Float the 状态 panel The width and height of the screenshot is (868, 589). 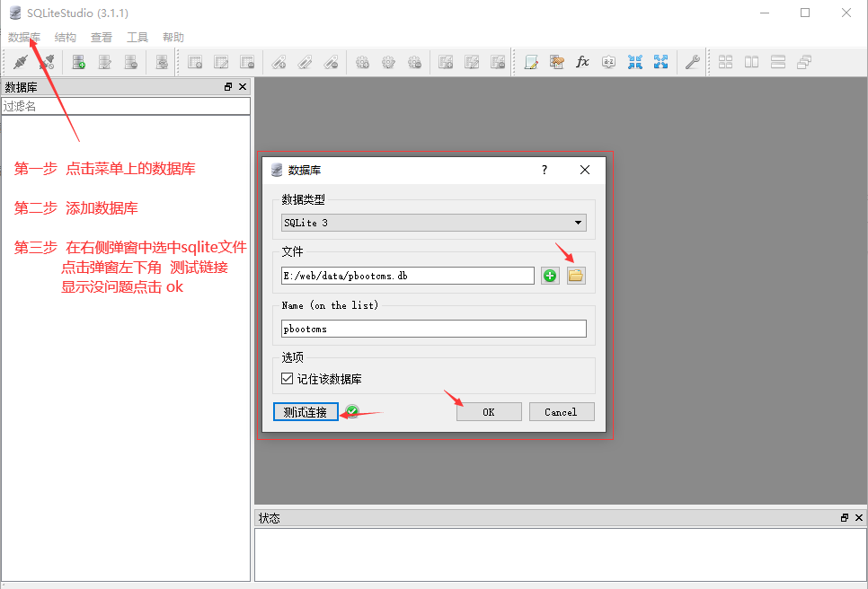(845, 518)
